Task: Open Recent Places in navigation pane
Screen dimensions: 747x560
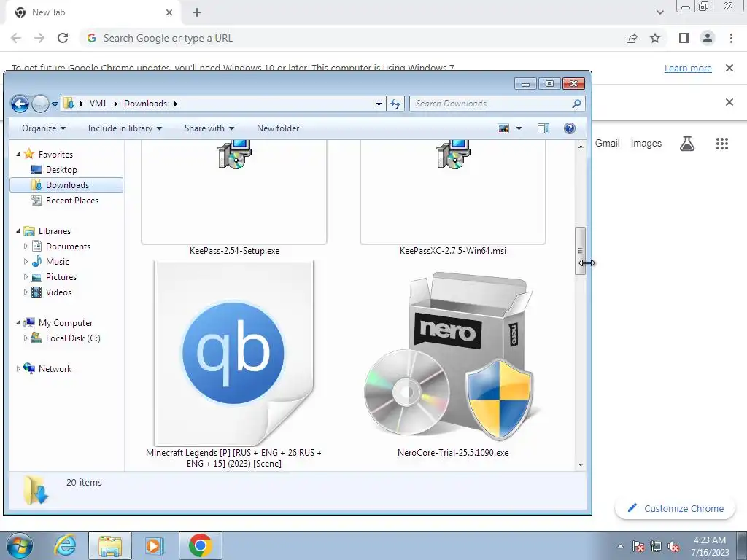Action: click(x=72, y=201)
